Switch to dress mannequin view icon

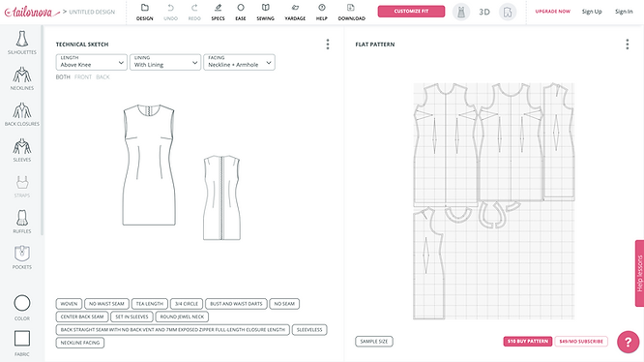pos(461,12)
